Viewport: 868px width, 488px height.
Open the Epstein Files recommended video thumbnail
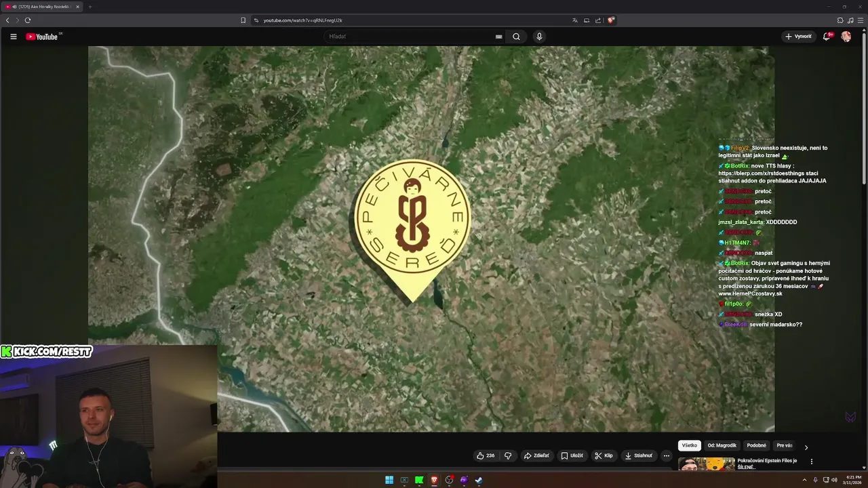point(707,464)
